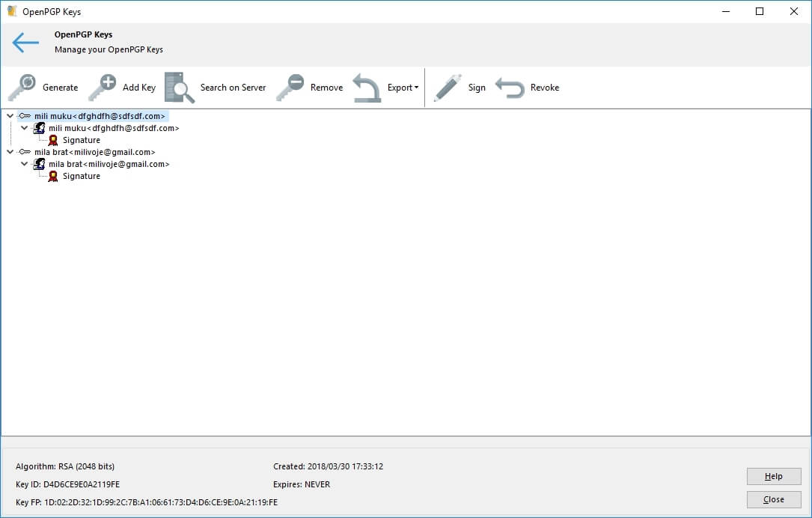This screenshot has width=812, height=518.
Task: Click the Export arrow icon
Action: [367, 88]
